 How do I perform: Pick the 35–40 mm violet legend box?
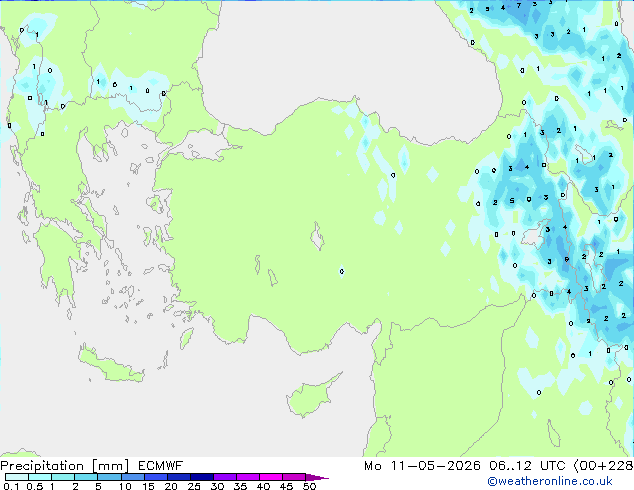pos(247,477)
